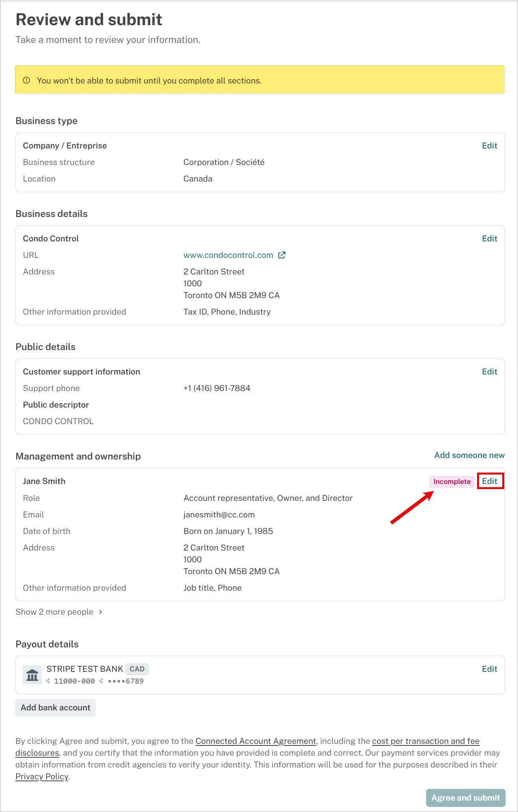Click the Management and ownership heading
Image resolution: width=518 pixels, height=812 pixels.
[x=78, y=456]
